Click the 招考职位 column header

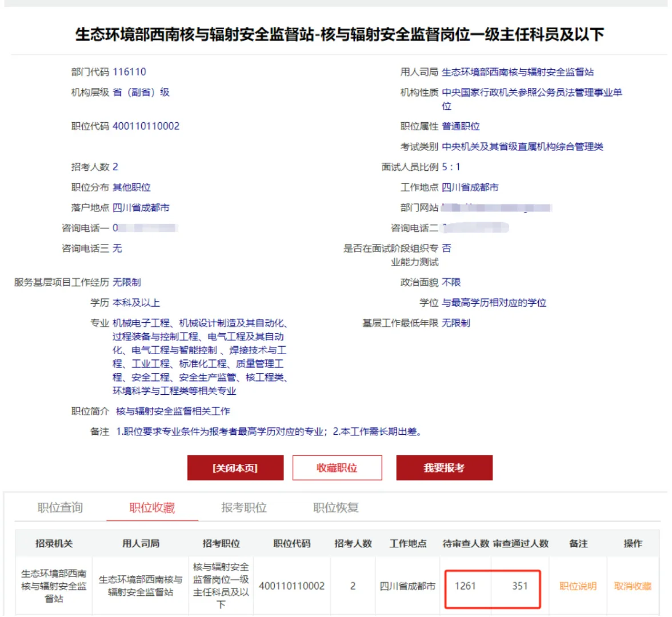click(x=221, y=543)
